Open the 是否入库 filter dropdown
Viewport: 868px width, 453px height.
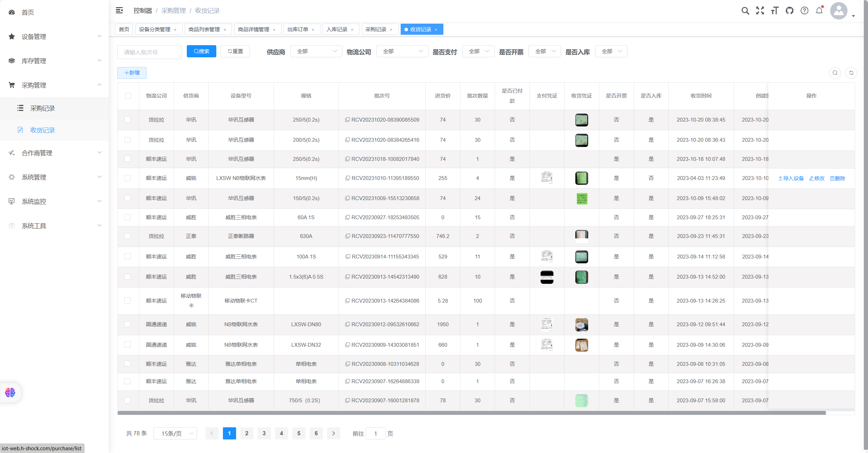click(611, 51)
